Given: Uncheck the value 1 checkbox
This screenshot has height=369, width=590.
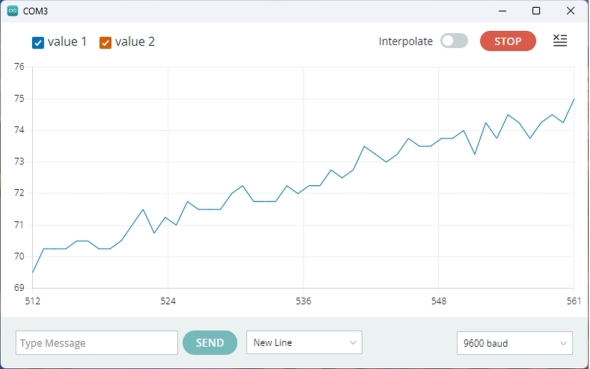Looking at the screenshot, I should pyautogui.click(x=38, y=43).
